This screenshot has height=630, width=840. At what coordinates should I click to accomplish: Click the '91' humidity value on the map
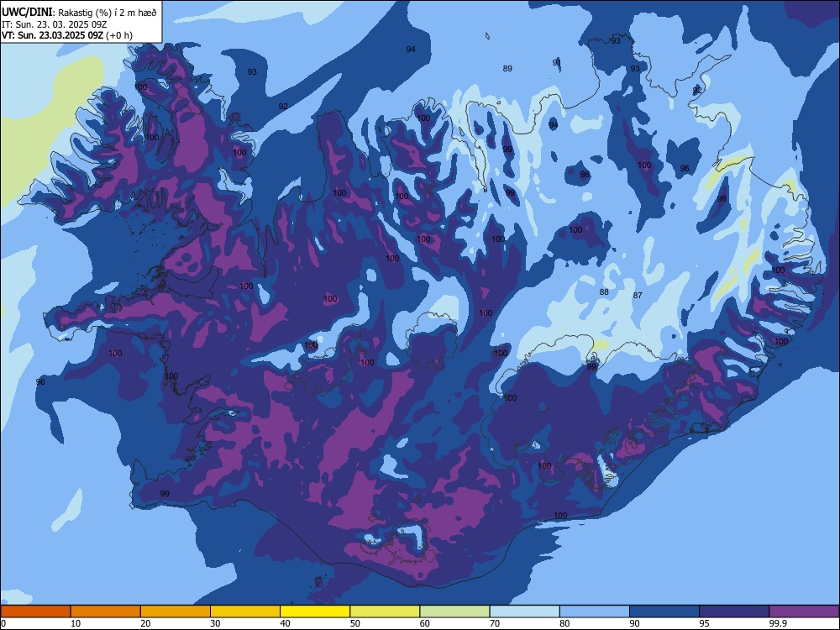point(557,63)
